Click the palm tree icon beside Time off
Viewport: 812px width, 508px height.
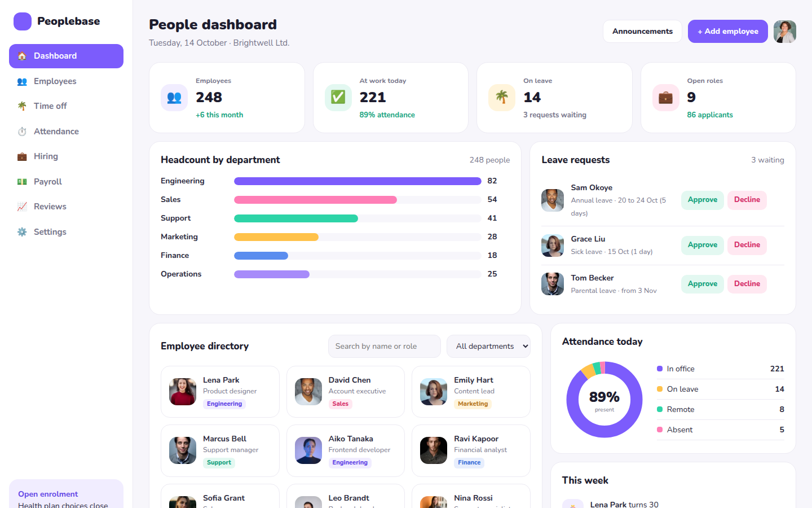coord(22,106)
